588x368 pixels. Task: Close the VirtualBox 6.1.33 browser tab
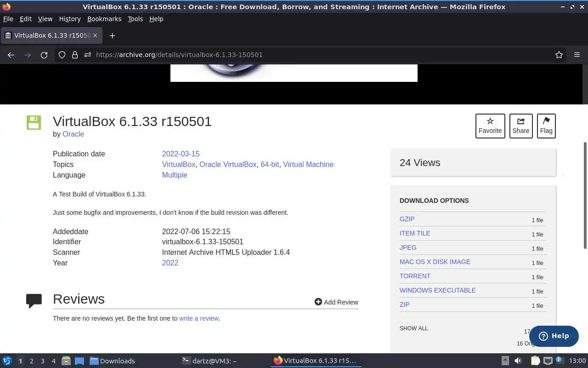pos(96,35)
